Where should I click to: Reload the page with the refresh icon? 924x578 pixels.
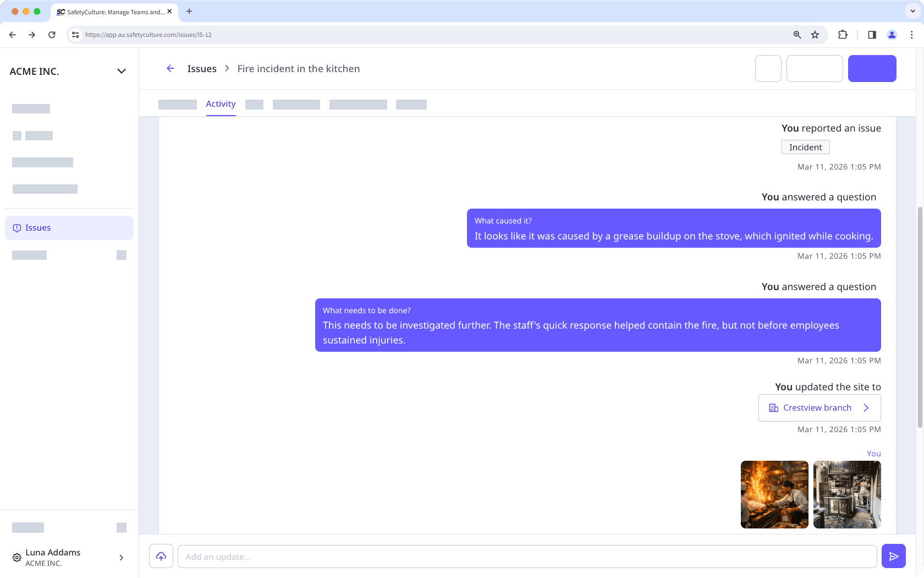click(52, 35)
